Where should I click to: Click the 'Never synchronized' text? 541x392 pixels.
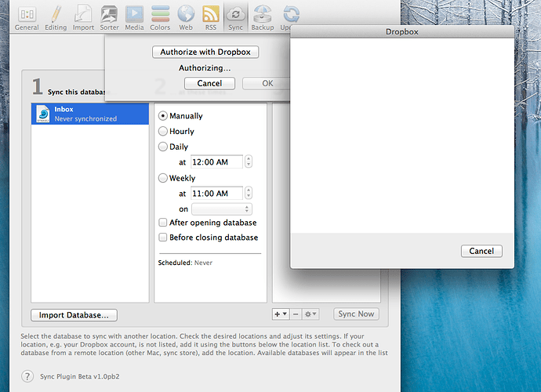pyautogui.click(x=85, y=118)
